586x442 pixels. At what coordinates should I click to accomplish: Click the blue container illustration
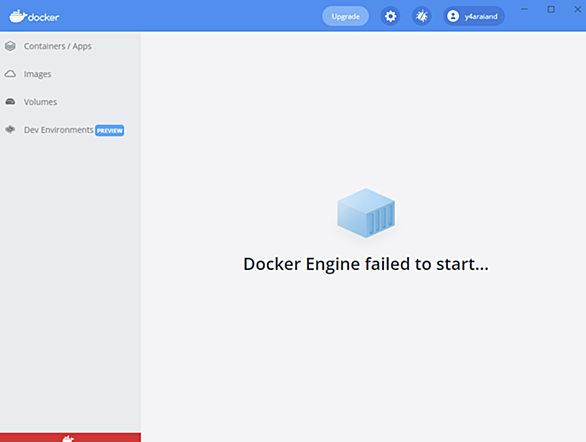pyautogui.click(x=366, y=213)
